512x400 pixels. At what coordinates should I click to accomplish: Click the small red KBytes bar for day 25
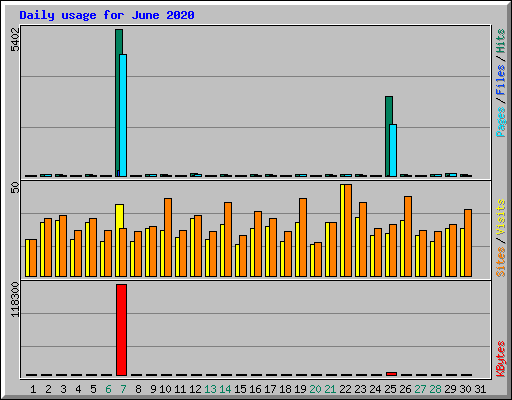click(392, 374)
